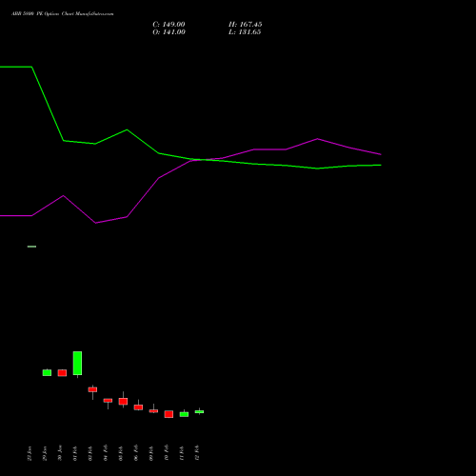Select the 12 Feb date label

197,453
